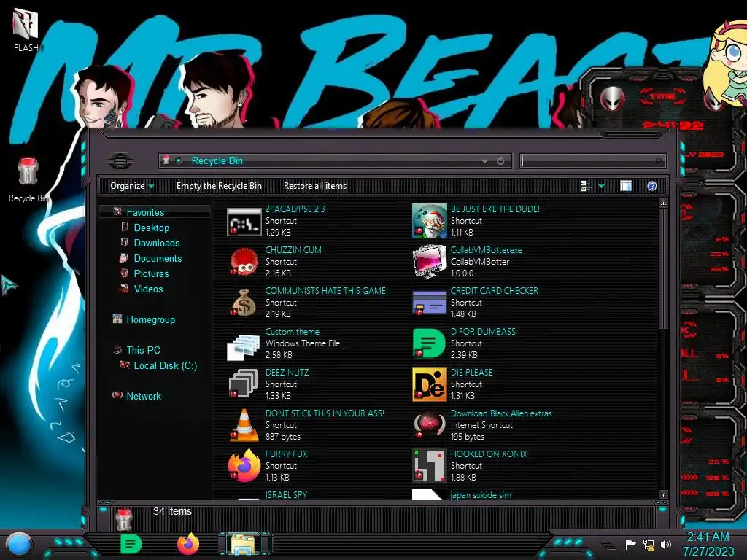Image resolution: width=747 pixels, height=560 pixels.
Task: Open Local Disk (C:) in navigation pane
Action: [x=166, y=366]
